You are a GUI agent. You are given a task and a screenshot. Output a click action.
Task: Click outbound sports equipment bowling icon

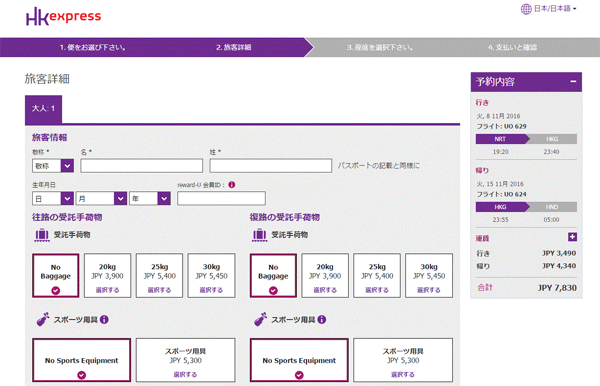click(x=43, y=319)
